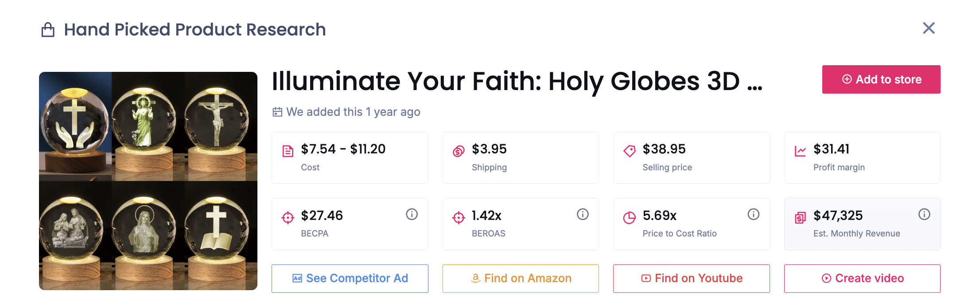The width and height of the screenshot is (980, 307).
Task: Select the document icon on the Cost card
Action: (x=288, y=151)
